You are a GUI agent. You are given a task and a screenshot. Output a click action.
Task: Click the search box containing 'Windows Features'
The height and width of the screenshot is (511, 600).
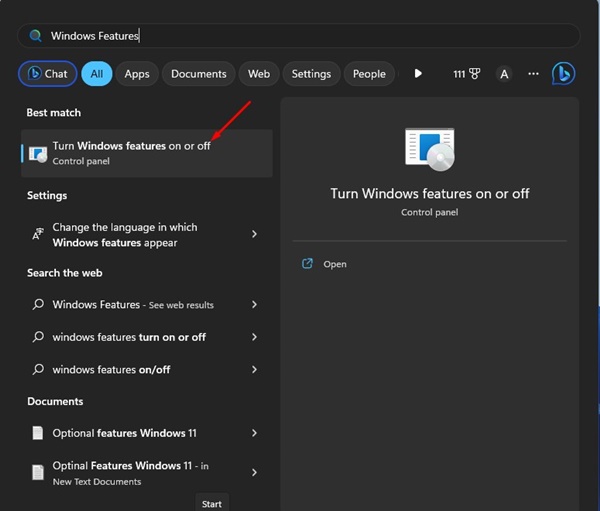pyautogui.click(x=300, y=36)
